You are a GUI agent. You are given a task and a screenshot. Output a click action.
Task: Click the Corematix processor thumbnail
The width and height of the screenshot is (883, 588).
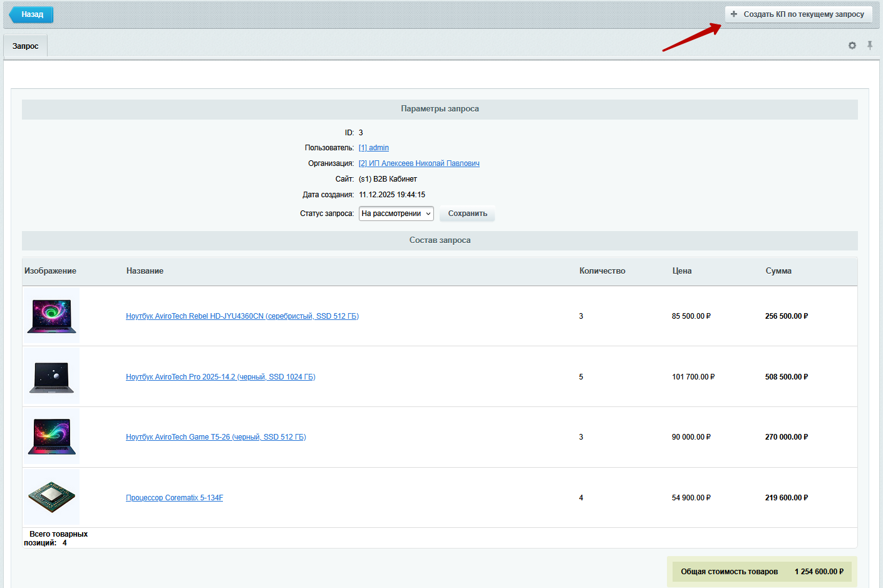click(x=52, y=497)
